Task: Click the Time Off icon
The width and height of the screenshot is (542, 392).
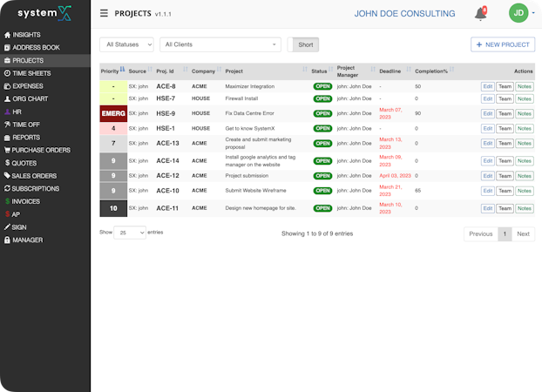Action: pos(7,125)
